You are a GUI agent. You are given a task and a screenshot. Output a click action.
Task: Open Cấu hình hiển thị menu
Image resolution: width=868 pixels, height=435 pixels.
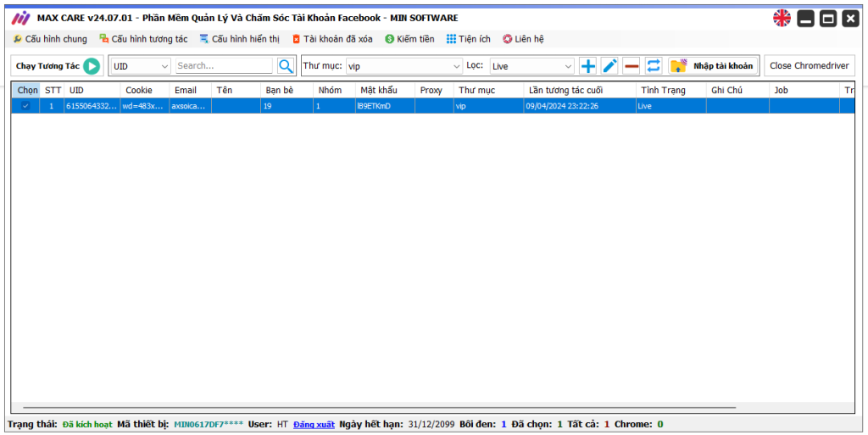[x=240, y=39]
